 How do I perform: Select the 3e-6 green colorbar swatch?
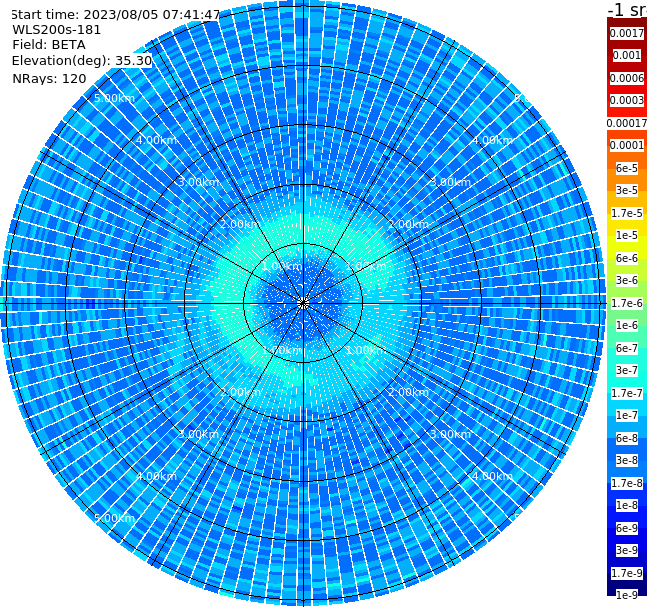[x=627, y=280]
